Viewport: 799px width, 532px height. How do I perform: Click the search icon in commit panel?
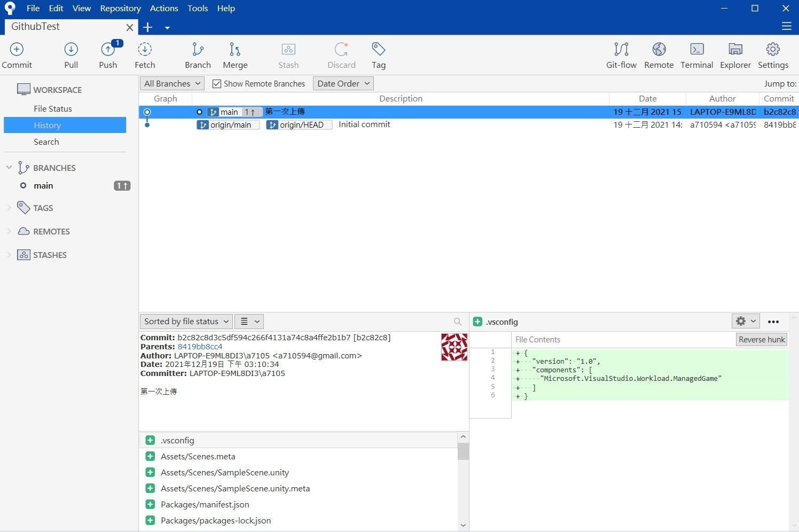coord(458,322)
